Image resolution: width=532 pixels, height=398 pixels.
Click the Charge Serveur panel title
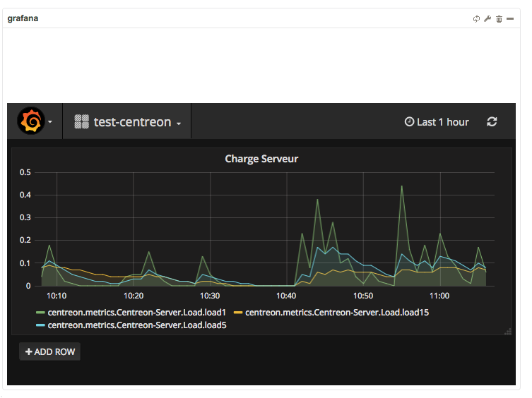click(261, 159)
